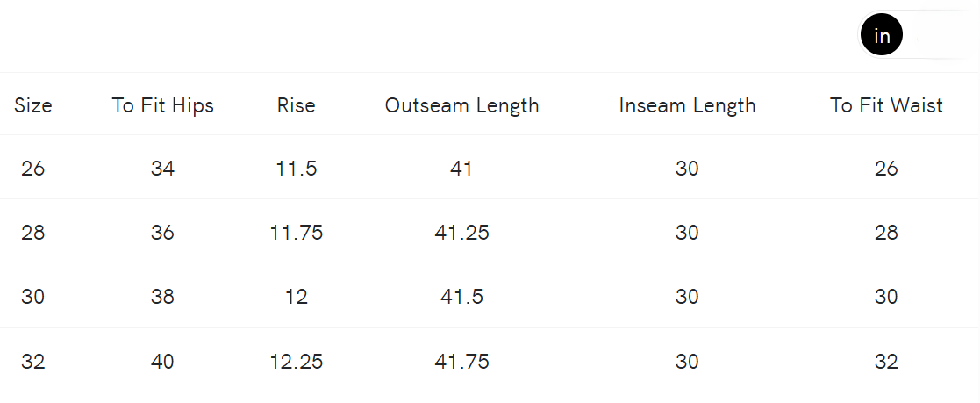The height and width of the screenshot is (403, 980).
Task: Click the Rise column header
Action: coord(297,105)
